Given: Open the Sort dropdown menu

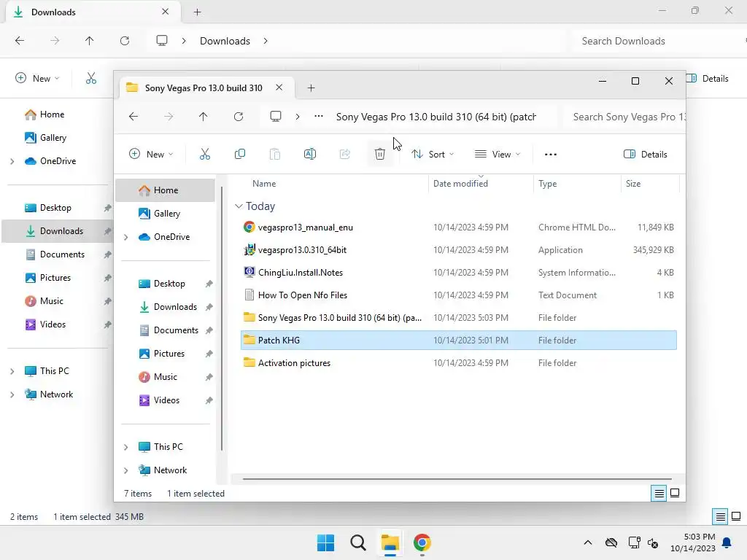Looking at the screenshot, I should 433,155.
